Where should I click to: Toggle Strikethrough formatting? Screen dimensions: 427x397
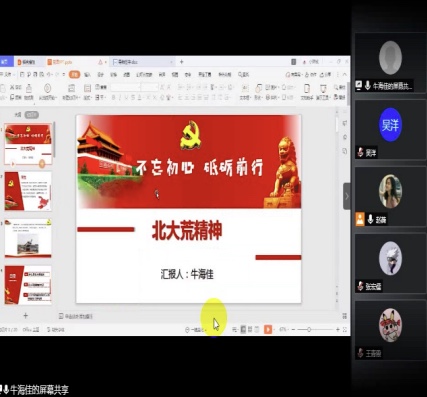point(133,97)
